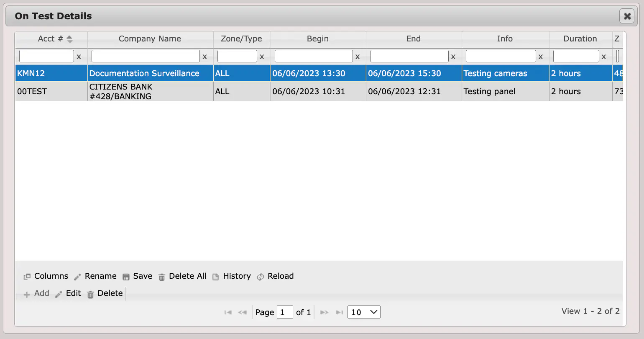Click the Add plus icon
The image size is (644, 339).
coord(27,294)
